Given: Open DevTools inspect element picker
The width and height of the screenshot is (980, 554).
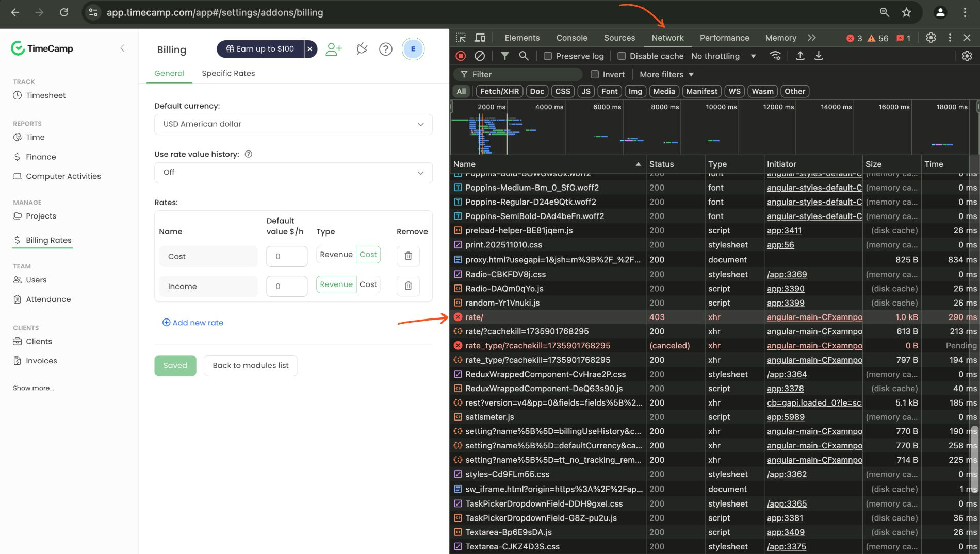Looking at the screenshot, I should [461, 38].
